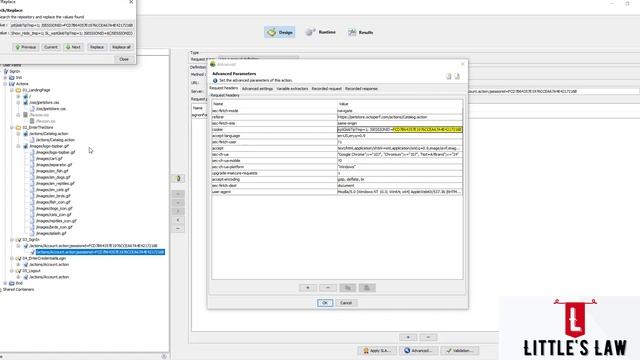Select /images/cart.gif in tree
The width and height of the screenshot is (640, 360).
point(49,159)
